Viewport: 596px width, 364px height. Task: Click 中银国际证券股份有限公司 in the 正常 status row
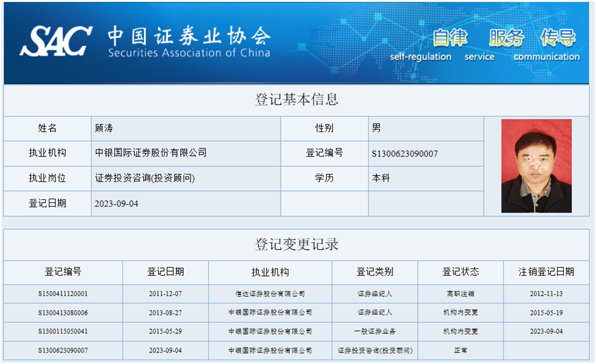[270, 350]
